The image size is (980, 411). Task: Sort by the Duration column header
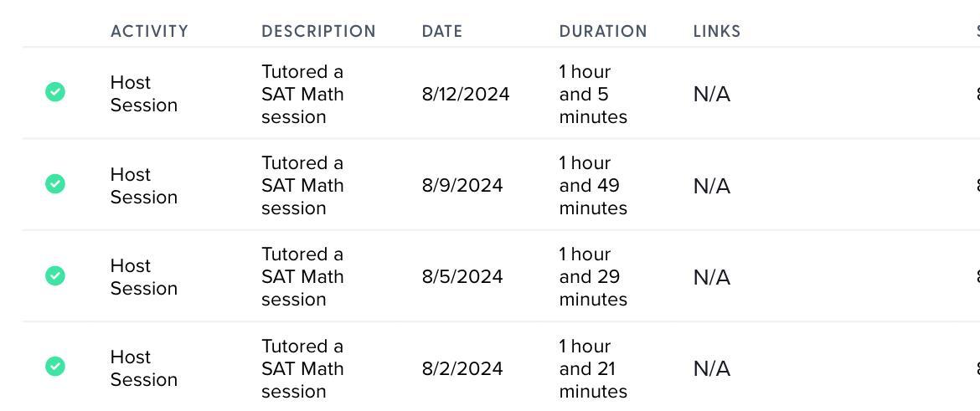[x=603, y=31]
